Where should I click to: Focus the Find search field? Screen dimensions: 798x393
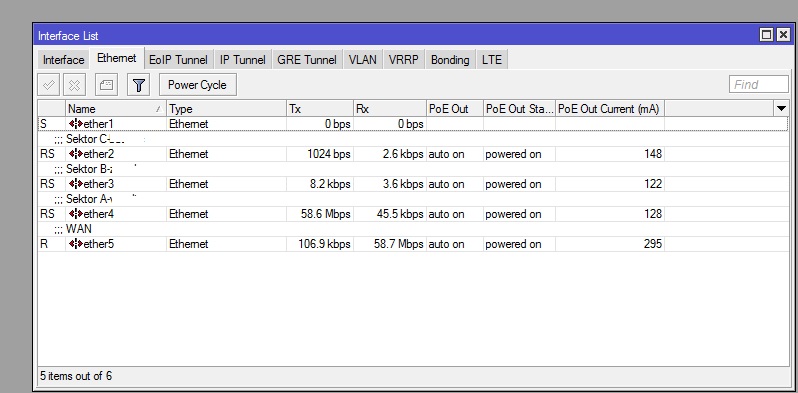point(759,85)
